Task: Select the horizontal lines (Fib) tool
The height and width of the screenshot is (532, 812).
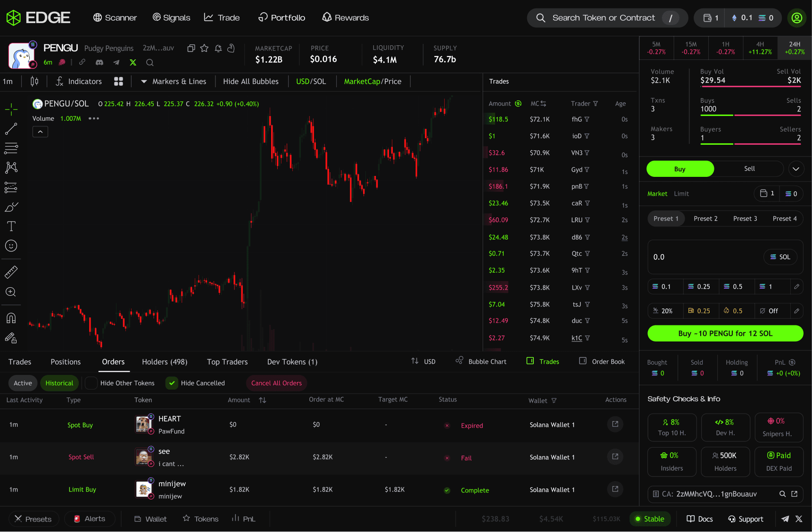Action: point(11,148)
